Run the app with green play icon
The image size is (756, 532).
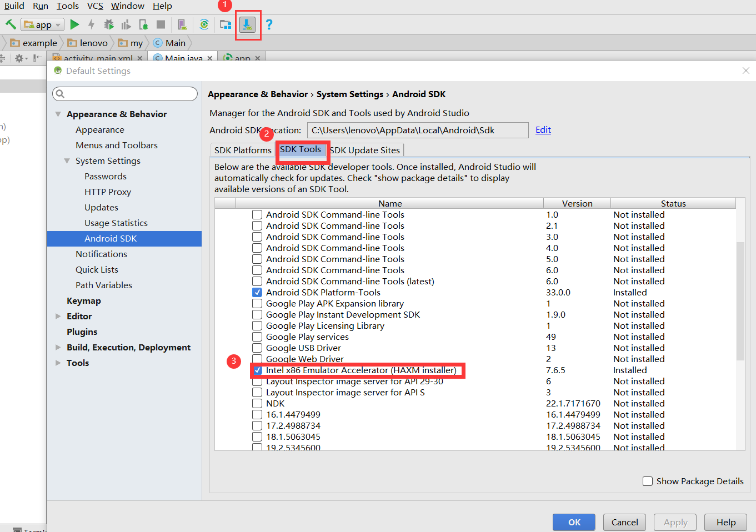[x=75, y=24]
